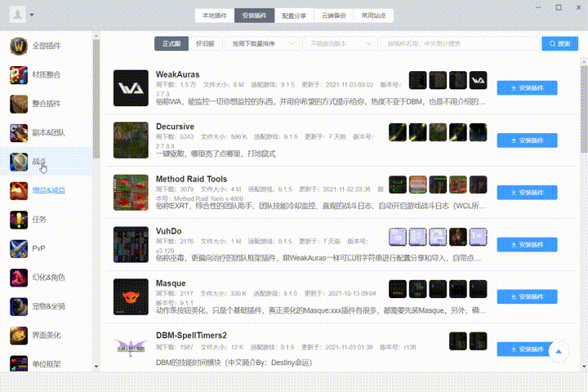
Task: Install the Method Raid Tools addon
Action: pyautogui.click(x=527, y=193)
